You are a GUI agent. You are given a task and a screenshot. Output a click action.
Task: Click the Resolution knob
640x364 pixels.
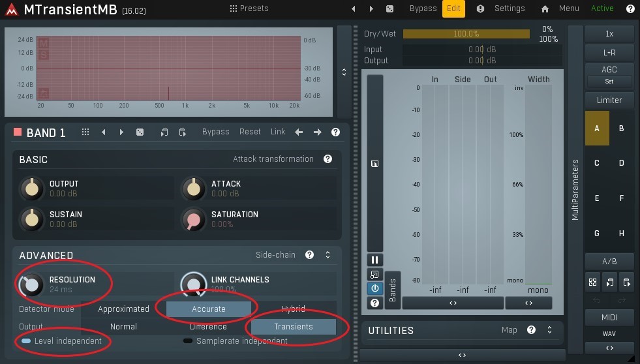(x=32, y=284)
